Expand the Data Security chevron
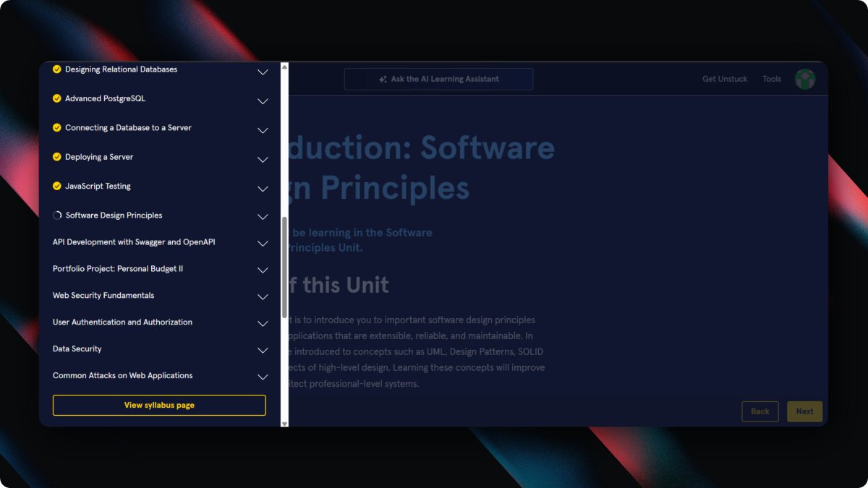The image size is (868, 488). [x=263, y=351]
